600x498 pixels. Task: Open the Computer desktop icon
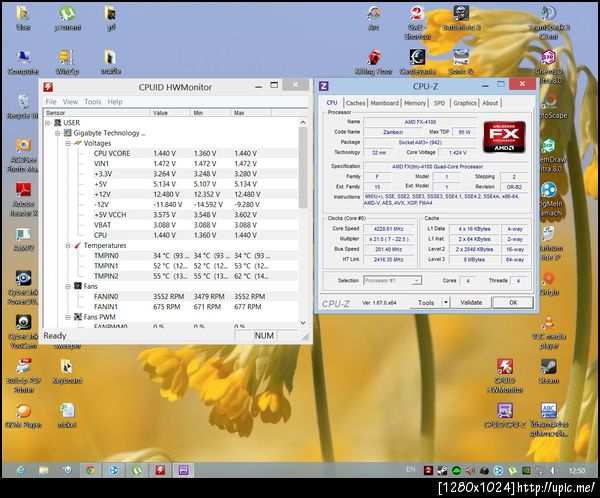22,58
